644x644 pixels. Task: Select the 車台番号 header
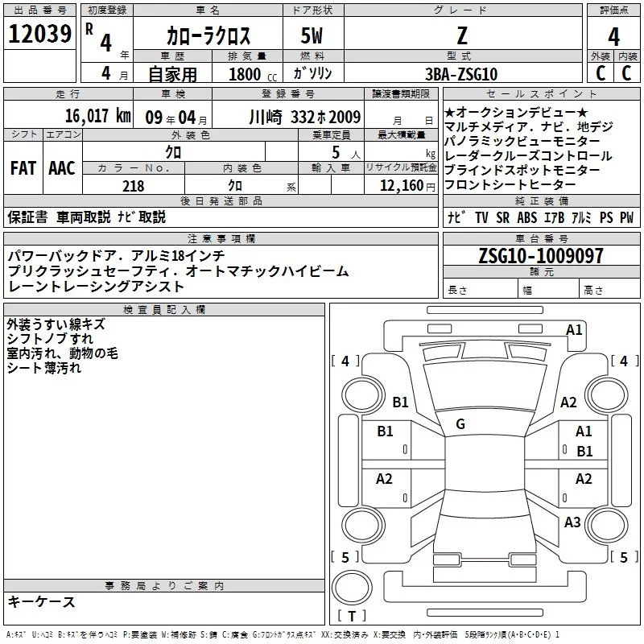(541, 238)
